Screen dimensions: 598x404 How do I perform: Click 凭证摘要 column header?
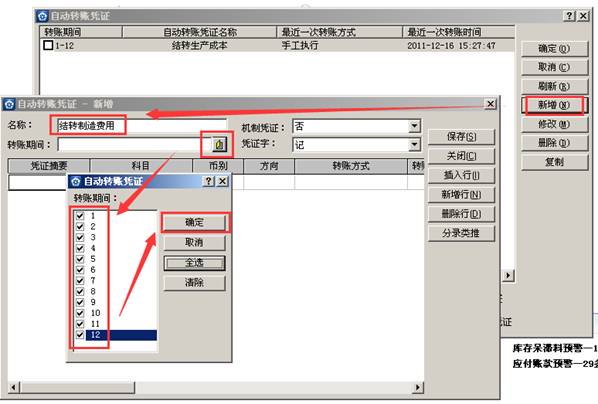point(49,166)
